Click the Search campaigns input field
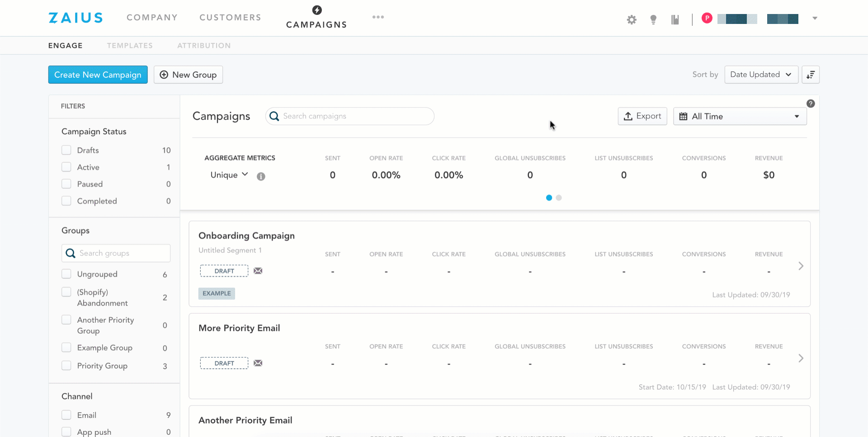 click(x=350, y=116)
